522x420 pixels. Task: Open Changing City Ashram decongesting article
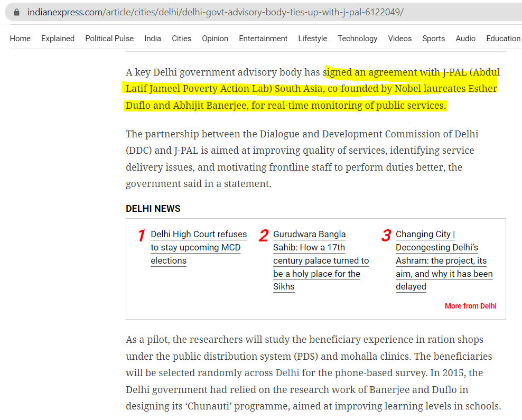[x=443, y=260]
